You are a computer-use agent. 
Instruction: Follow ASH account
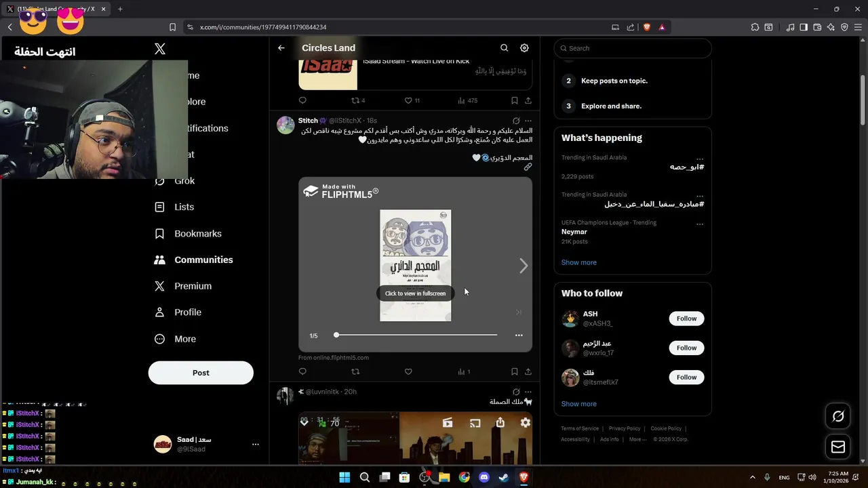pyautogui.click(x=686, y=319)
